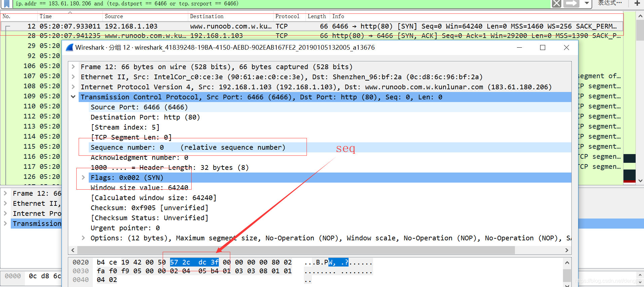Expand Frame 12 in main window details

click(x=5, y=193)
